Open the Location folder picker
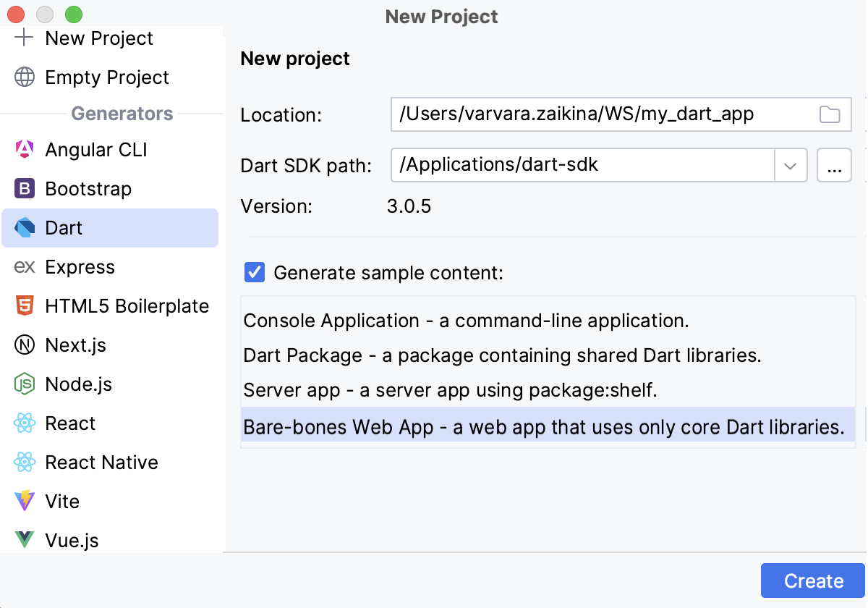This screenshot has width=868, height=608. pos(829,114)
